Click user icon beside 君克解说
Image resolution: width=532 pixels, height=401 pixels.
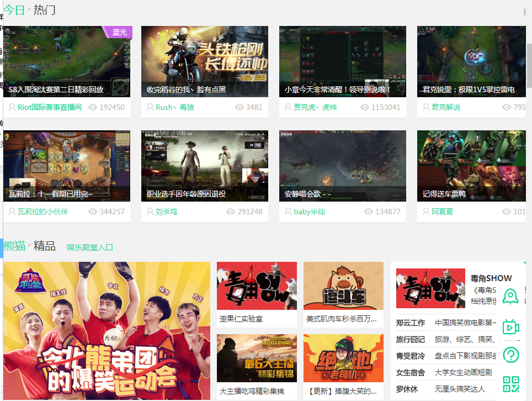(426, 107)
